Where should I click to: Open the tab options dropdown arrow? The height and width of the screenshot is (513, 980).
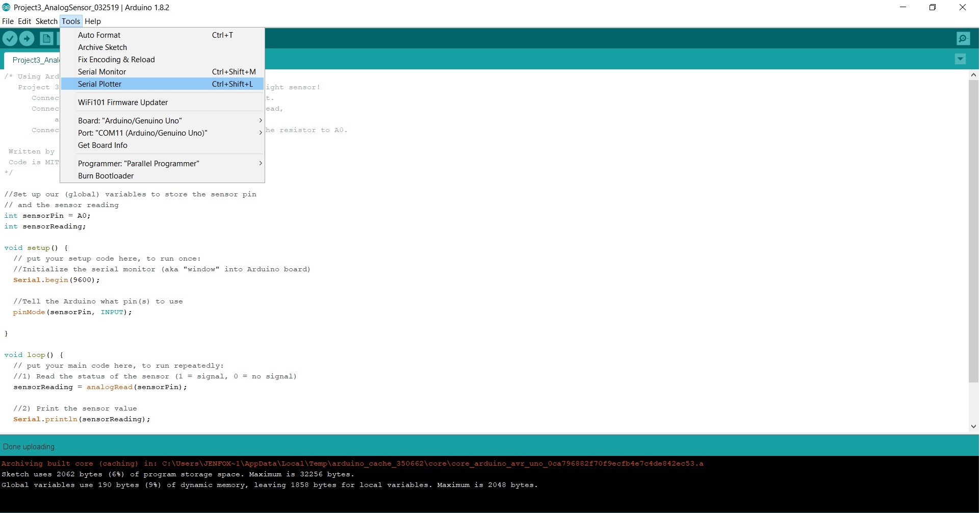[x=961, y=59]
